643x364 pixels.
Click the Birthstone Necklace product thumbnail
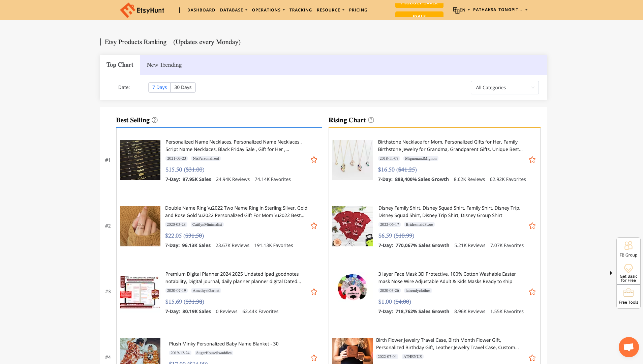(352, 160)
